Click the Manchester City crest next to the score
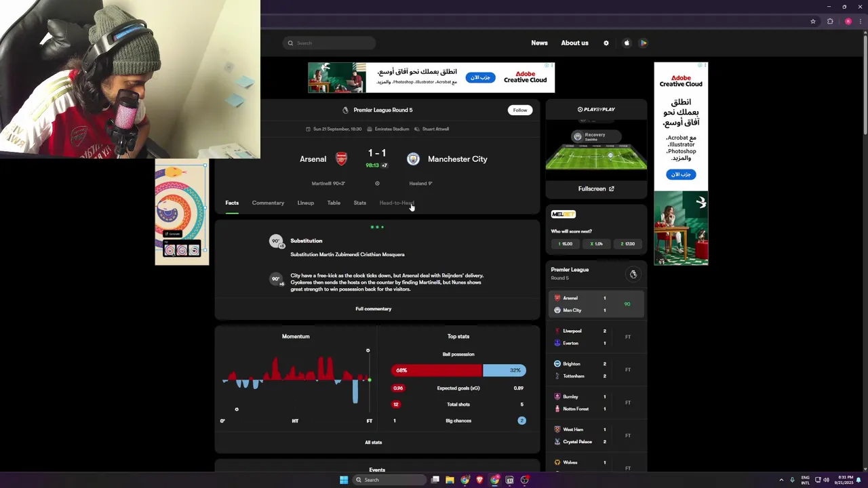This screenshot has height=488, width=868. [413, 159]
